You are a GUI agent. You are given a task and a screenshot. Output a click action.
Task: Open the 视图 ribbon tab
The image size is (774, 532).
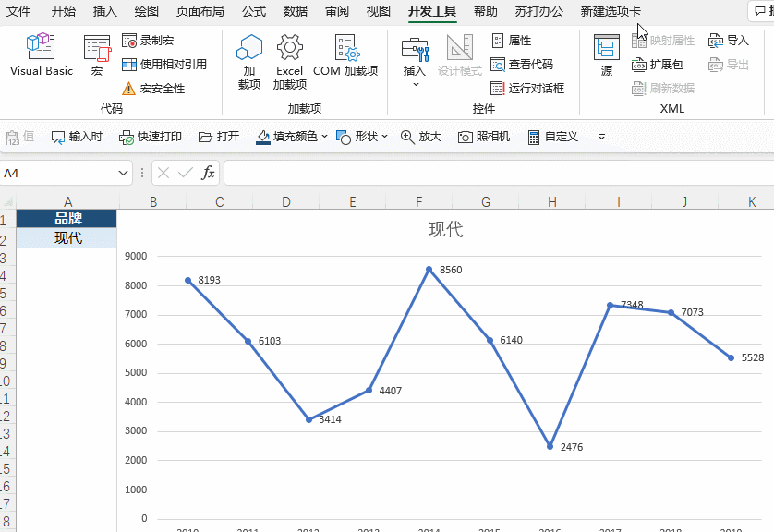(379, 11)
